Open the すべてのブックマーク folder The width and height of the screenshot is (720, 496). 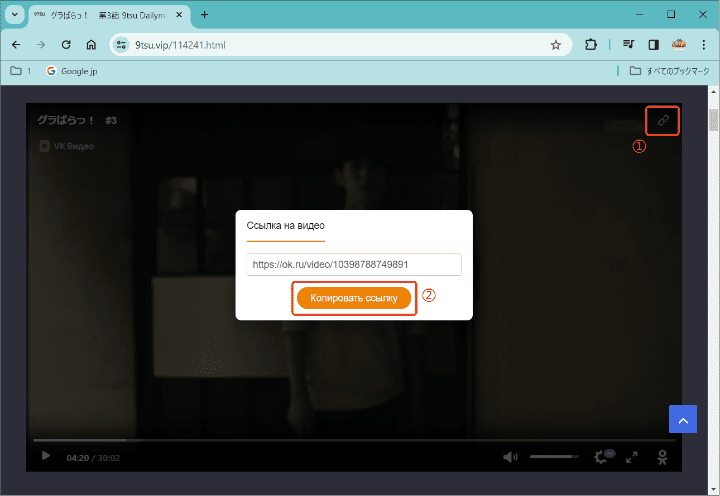pos(669,71)
